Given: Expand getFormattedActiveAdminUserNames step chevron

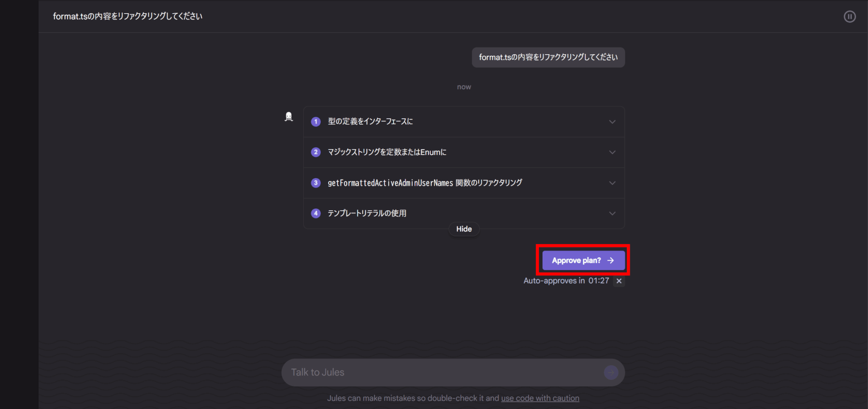Looking at the screenshot, I should click(612, 183).
